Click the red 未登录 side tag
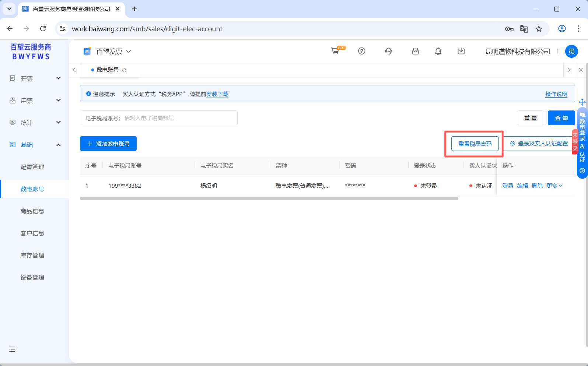 coord(575,142)
